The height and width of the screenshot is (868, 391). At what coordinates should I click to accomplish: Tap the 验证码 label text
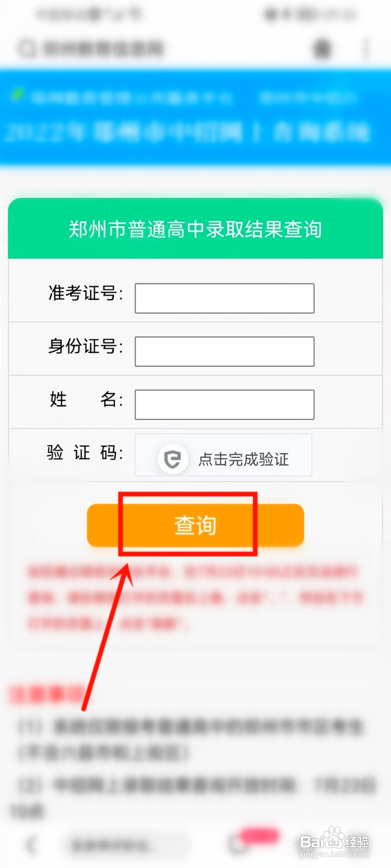pyautogui.click(x=85, y=452)
